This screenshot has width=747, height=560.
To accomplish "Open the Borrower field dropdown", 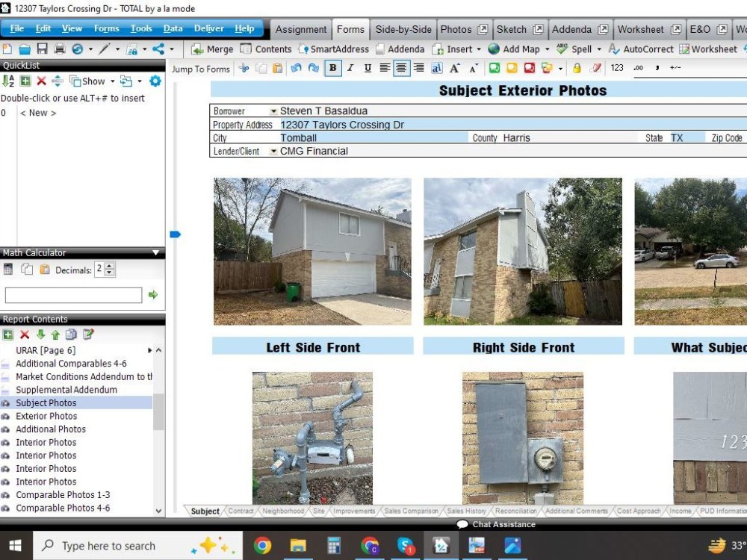I will coord(273,111).
